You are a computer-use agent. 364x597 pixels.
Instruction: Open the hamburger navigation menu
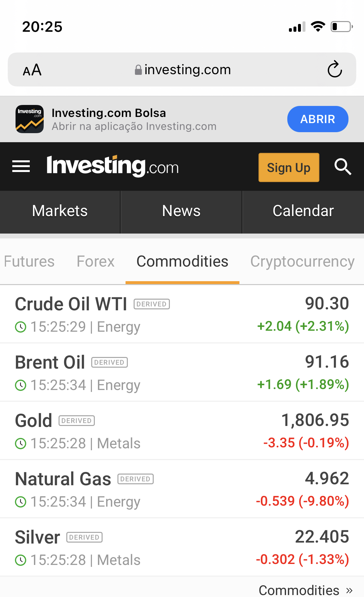[21, 166]
